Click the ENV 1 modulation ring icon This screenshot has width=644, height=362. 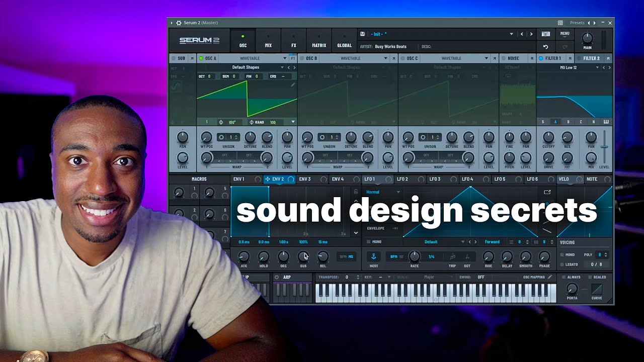(x=258, y=179)
